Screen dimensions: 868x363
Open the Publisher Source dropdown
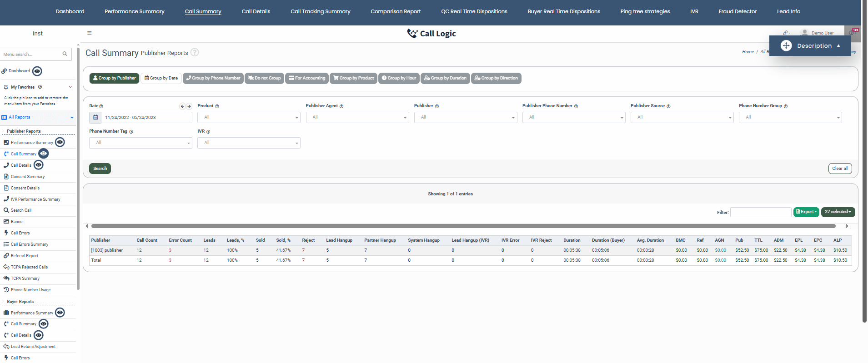[682, 117]
